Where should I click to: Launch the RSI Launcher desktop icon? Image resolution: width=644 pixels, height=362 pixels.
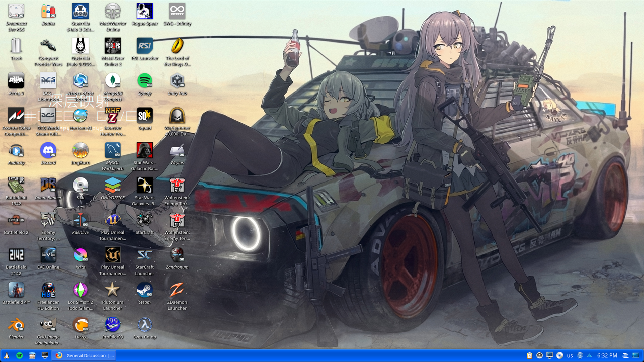click(145, 46)
